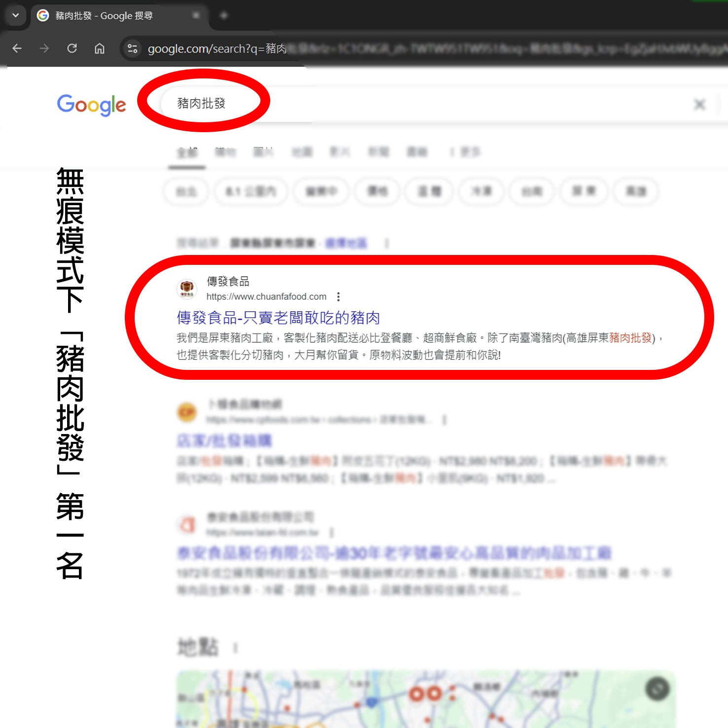Open 傳發食品-只賣老闆敢吃的豬肉 result link
Viewport: 728px width, 728px height.
click(x=278, y=318)
